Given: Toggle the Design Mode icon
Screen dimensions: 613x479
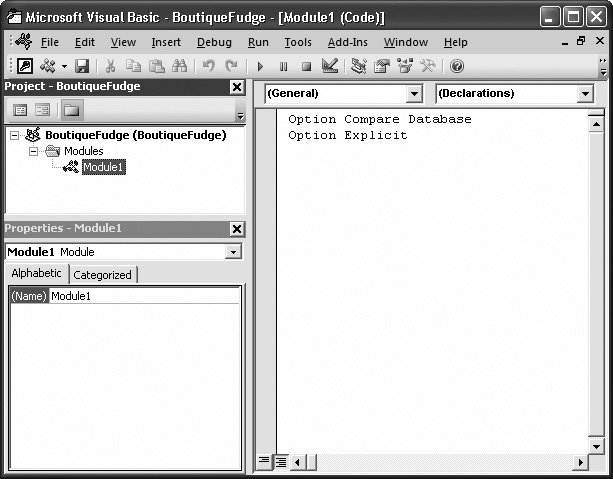Looking at the screenshot, I should coord(330,66).
